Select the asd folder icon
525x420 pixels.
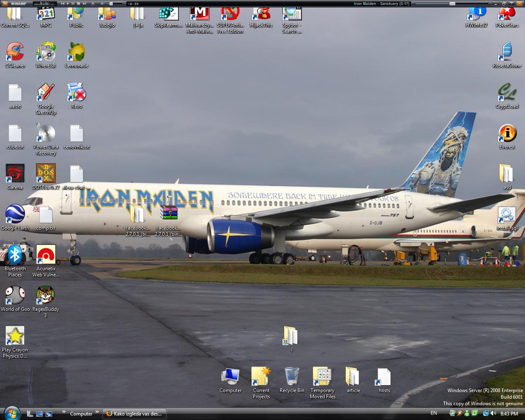507,177
